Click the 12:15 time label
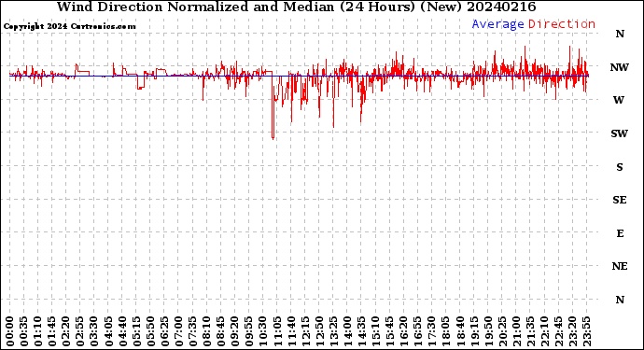The image size is (644, 350). click(x=305, y=331)
